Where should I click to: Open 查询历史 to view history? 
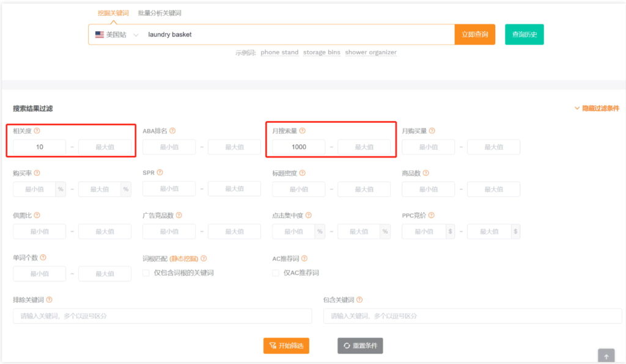(524, 34)
